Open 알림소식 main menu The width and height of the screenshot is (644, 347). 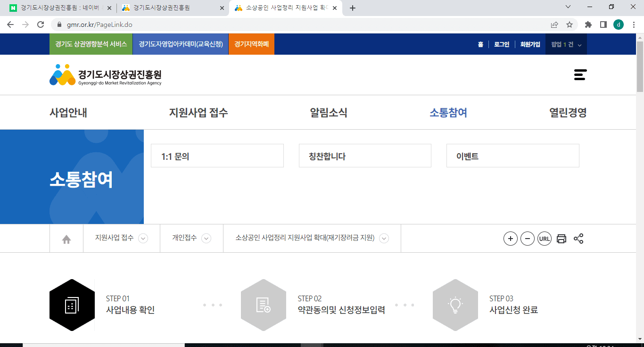click(x=329, y=113)
